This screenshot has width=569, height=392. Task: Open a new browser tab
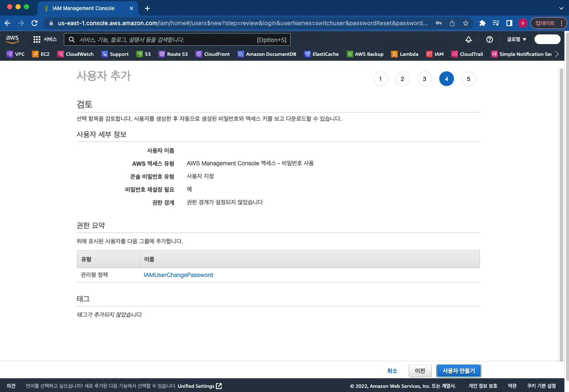147,8
